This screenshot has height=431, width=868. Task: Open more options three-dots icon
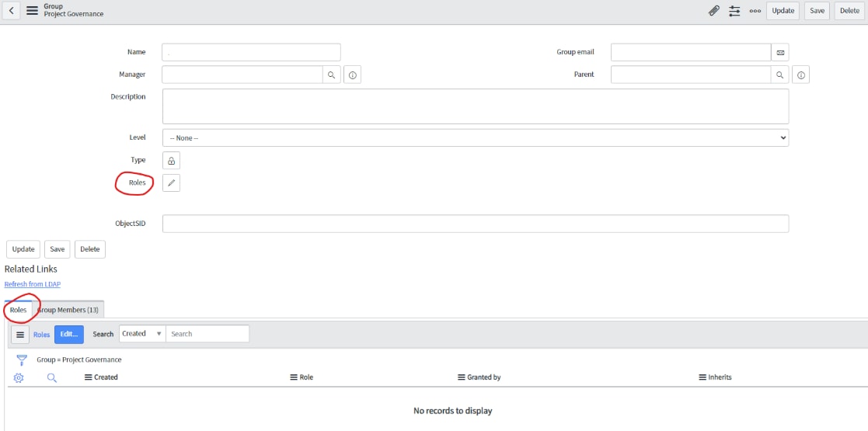[755, 11]
